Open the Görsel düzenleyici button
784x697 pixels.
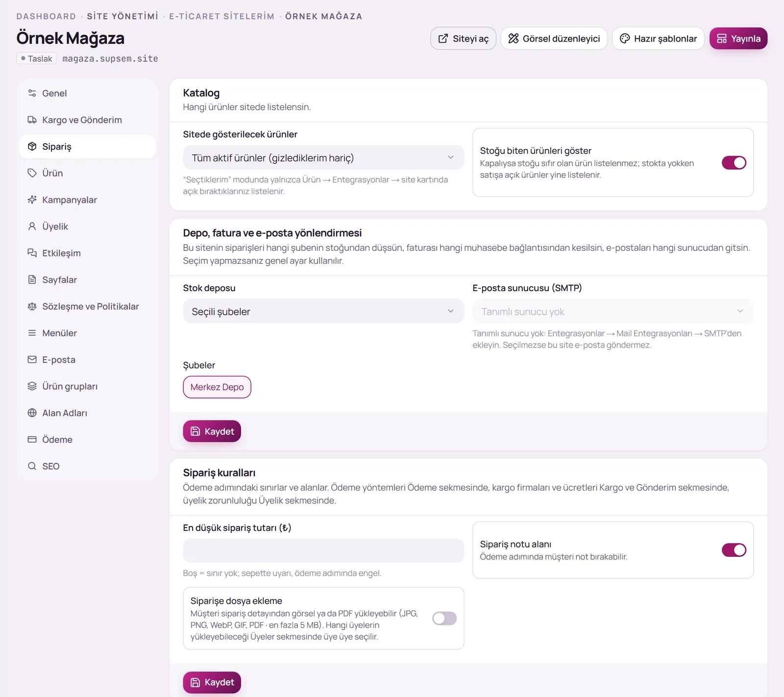coord(554,38)
